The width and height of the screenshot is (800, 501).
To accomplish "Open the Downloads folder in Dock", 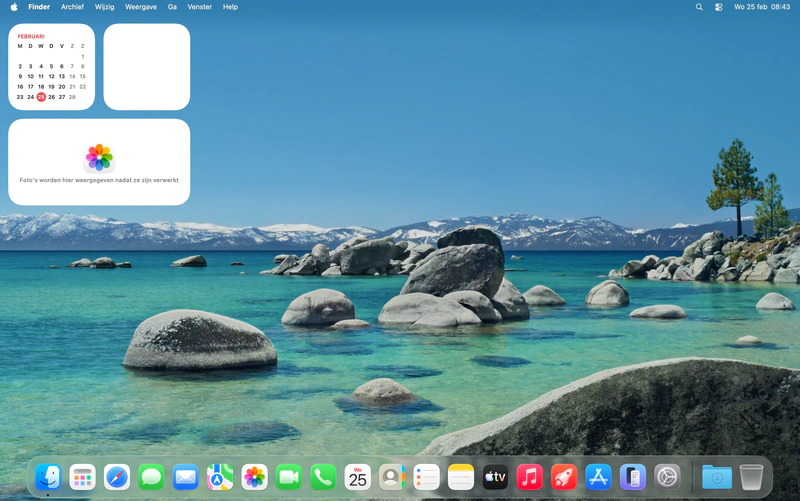I will (x=717, y=478).
